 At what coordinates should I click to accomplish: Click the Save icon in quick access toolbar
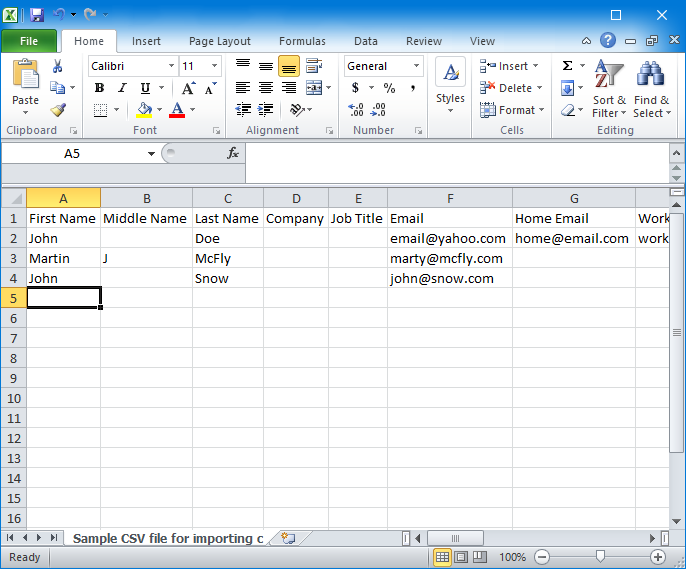click(37, 15)
